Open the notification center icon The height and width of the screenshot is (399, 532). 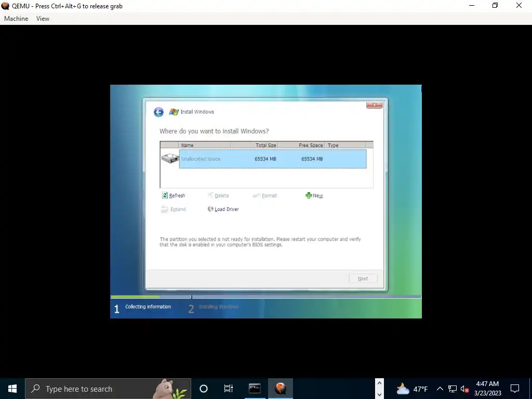[x=515, y=389]
